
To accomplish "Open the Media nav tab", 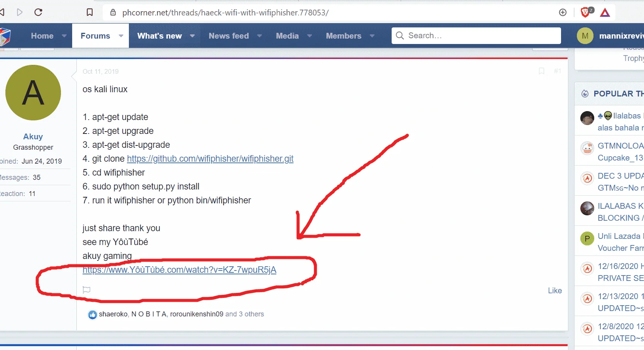I will point(287,36).
